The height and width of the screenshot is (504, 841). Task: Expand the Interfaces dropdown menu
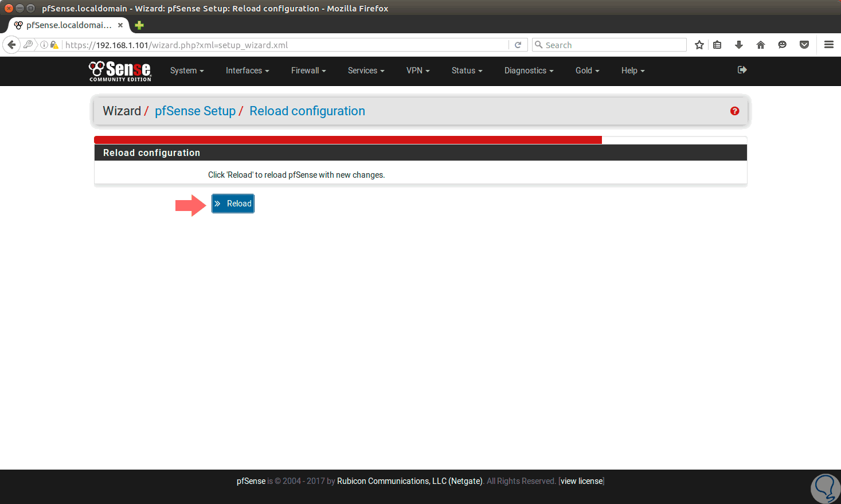(x=247, y=71)
